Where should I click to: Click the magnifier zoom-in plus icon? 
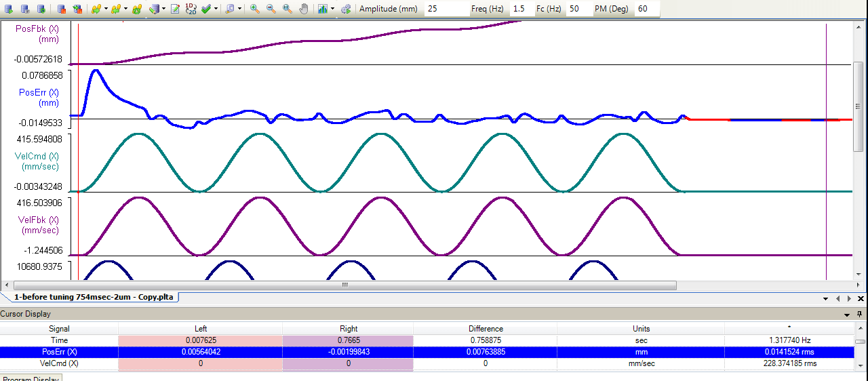tap(254, 9)
